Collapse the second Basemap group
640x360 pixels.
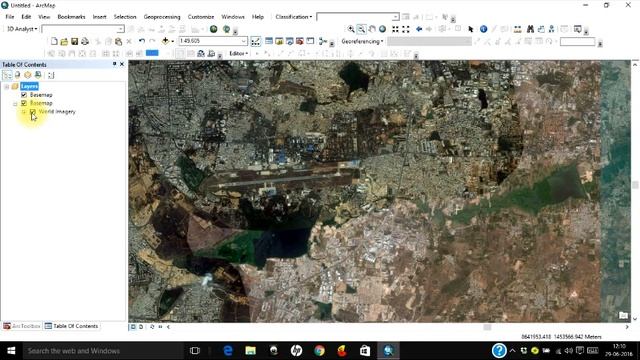15,103
